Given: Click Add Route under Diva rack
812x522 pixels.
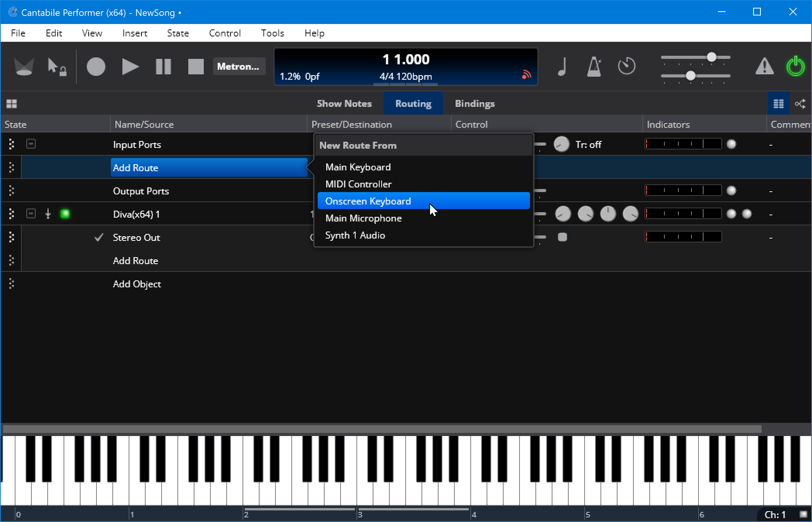Looking at the screenshot, I should pyautogui.click(x=135, y=261).
